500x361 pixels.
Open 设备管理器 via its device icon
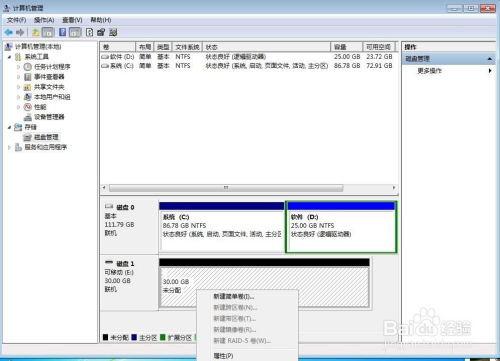(x=28, y=117)
